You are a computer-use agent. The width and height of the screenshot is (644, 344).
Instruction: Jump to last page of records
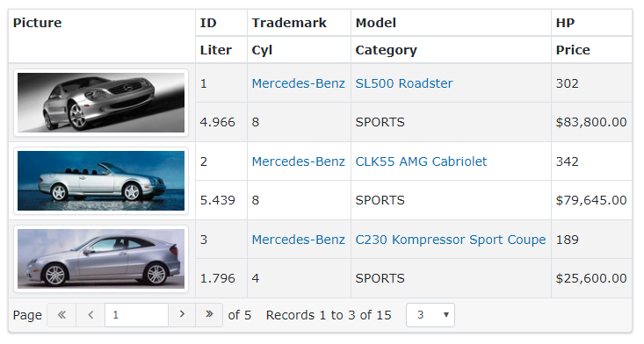coord(209,315)
